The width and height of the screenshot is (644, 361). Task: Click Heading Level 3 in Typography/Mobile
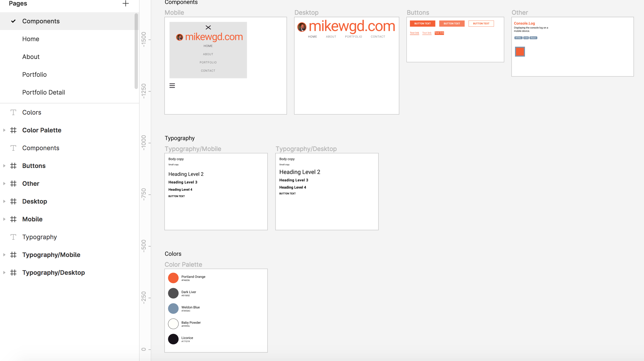[x=183, y=182]
